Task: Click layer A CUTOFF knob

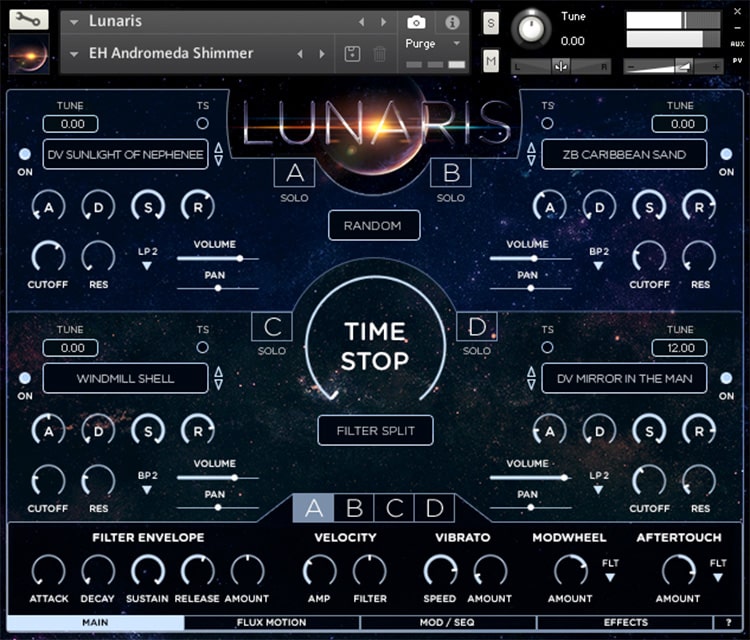Action: point(48,257)
